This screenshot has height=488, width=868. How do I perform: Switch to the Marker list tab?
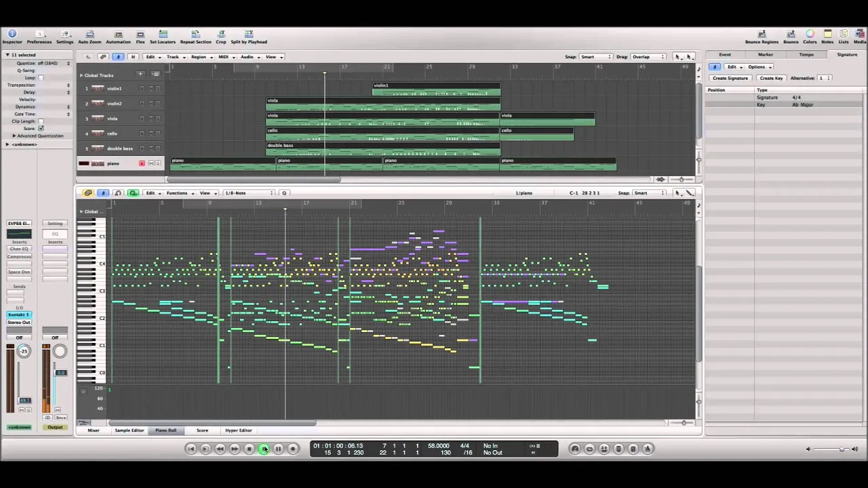[766, 54]
